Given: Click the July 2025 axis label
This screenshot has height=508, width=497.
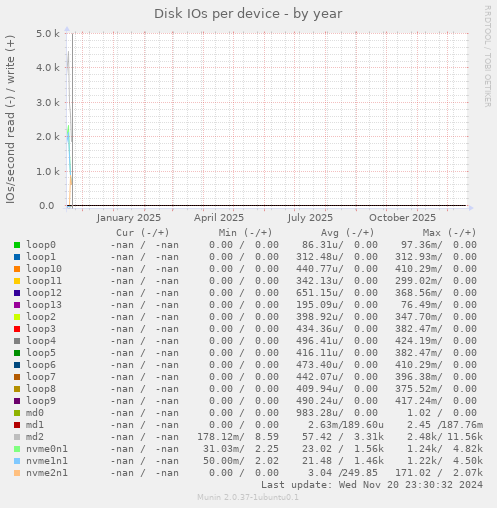Looking at the screenshot, I should [x=310, y=218].
